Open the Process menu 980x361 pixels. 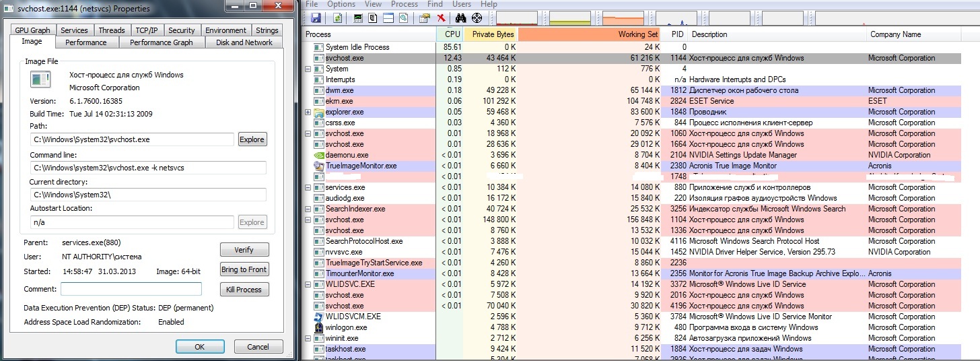point(404,4)
